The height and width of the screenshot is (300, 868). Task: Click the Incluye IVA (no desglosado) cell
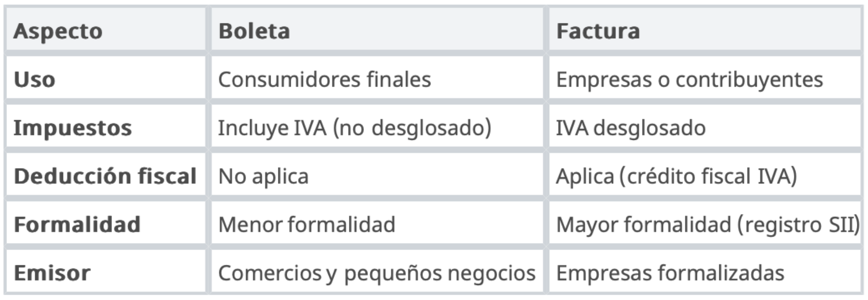(377, 127)
